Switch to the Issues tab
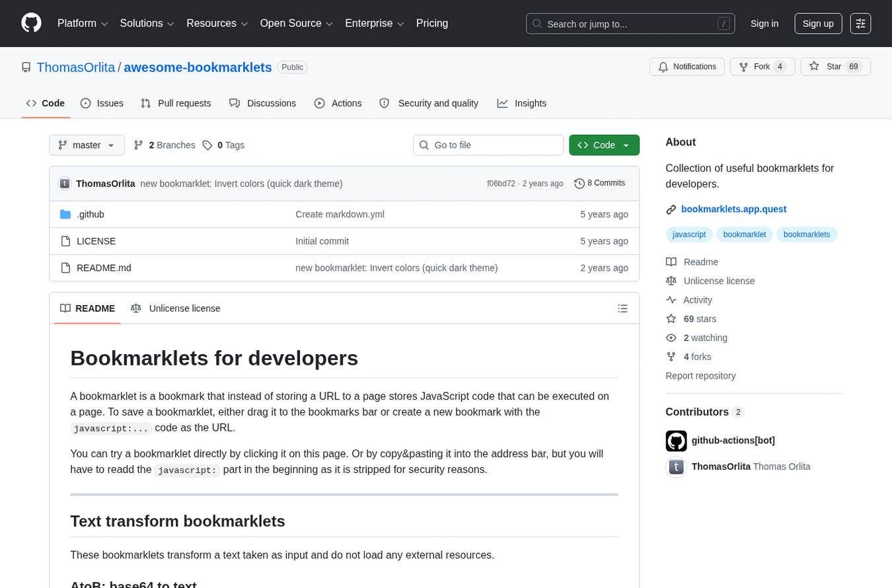The width and height of the screenshot is (892, 588). (102, 103)
